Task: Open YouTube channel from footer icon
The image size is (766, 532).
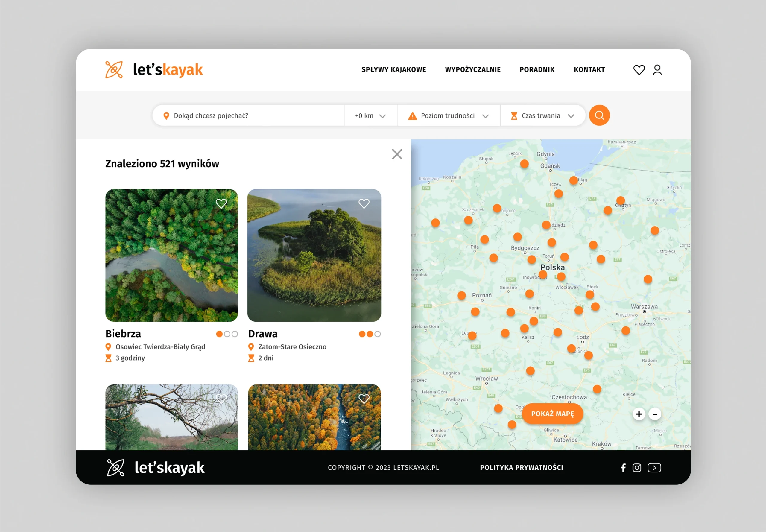Action: pyautogui.click(x=654, y=467)
